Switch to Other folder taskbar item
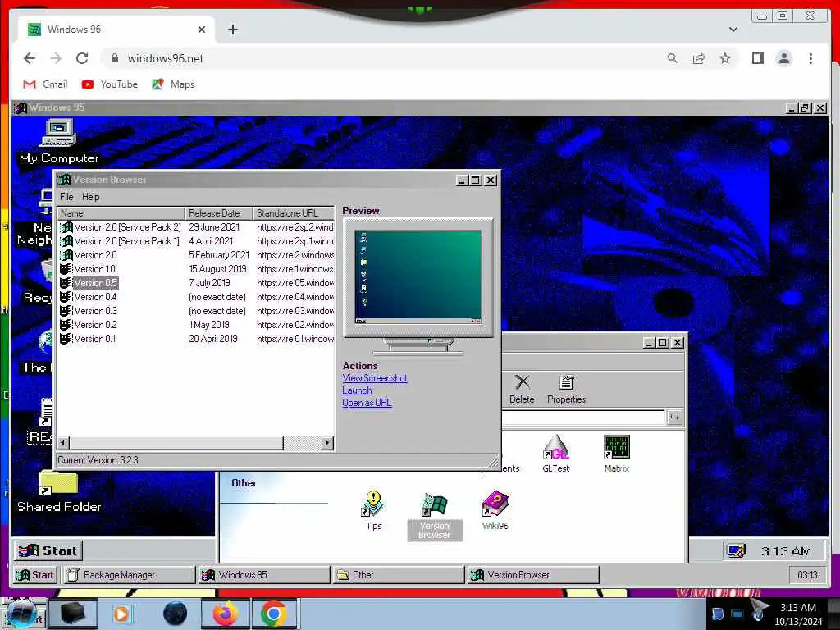The image size is (840, 630). click(x=399, y=575)
